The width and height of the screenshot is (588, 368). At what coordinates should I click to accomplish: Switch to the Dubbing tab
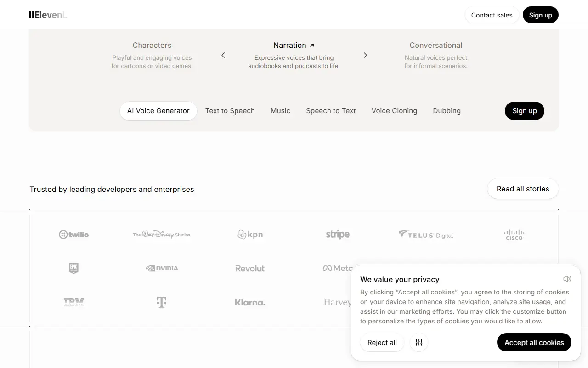(447, 111)
